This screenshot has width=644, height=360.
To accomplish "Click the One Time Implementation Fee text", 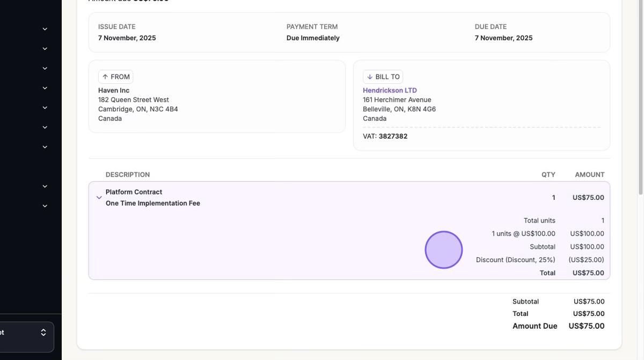I will pyautogui.click(x=153, y=204).
